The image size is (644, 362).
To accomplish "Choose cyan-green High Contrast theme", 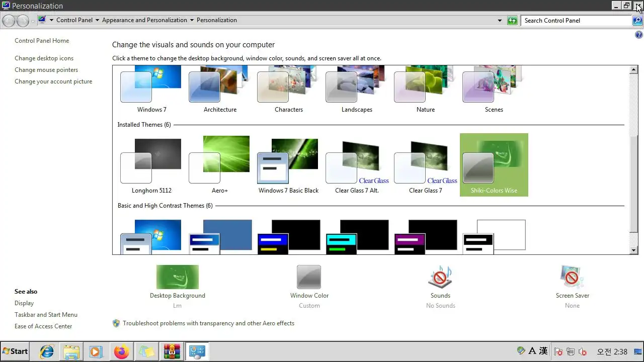I will point(357,237).
